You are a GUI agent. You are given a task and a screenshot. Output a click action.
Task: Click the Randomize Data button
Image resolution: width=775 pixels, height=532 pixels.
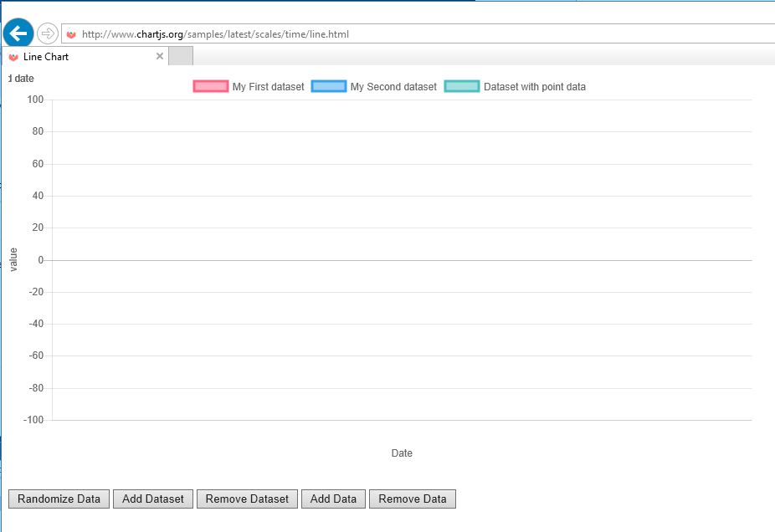59,499
